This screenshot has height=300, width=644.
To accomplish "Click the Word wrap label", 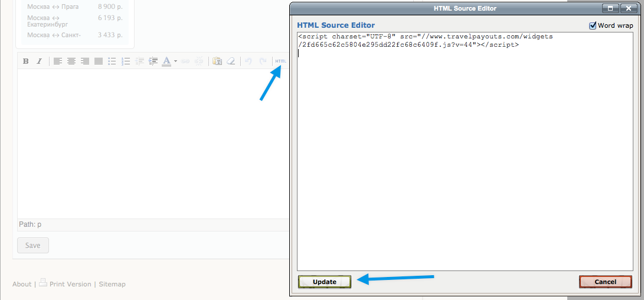I will tap(615, 25).
